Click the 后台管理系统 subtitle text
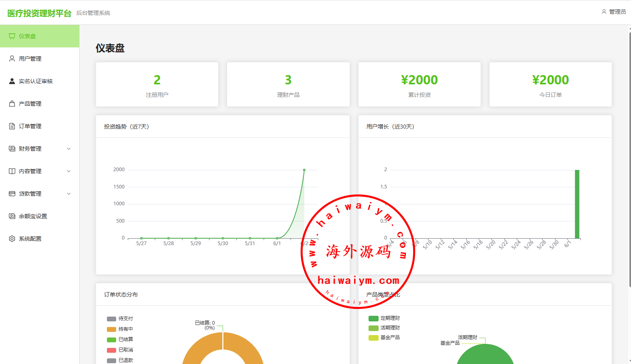Image resolution: width=631 pixels, height=364 pixels. (93, 13)
